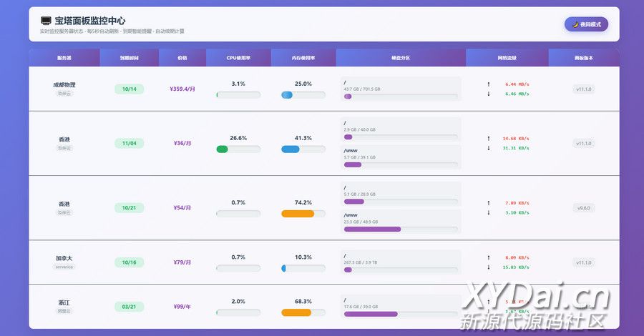Screen dimensions: 644x336
Task: Click upload arrow next to 7.89 KB/s
Action: 489,203
